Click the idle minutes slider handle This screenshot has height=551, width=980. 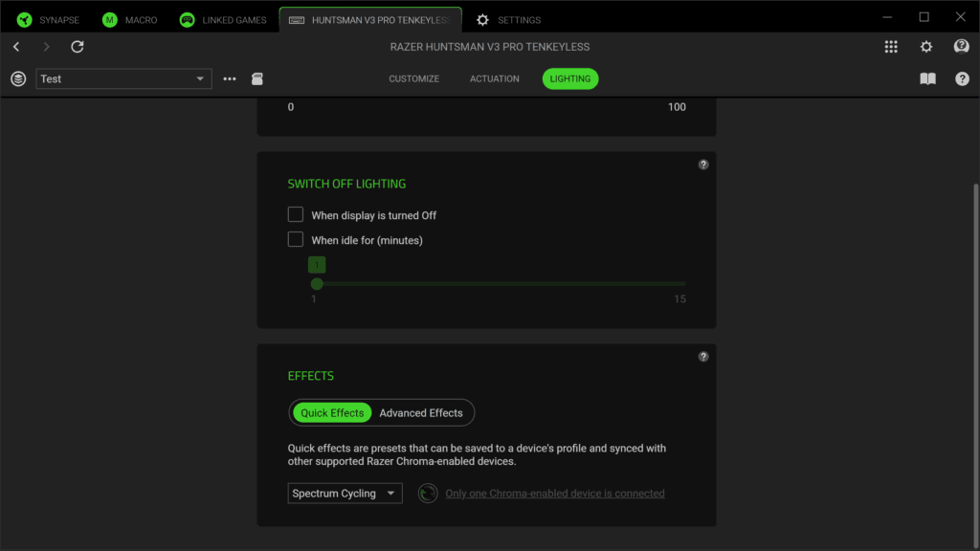coord(317,284)
